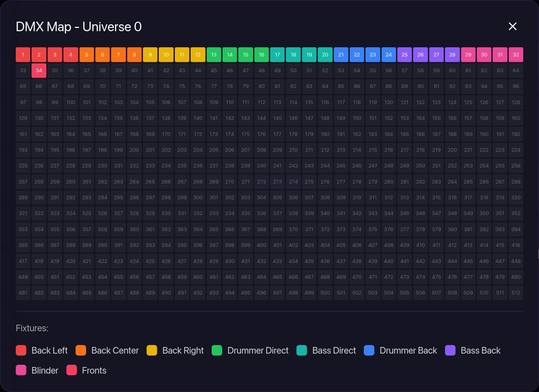Select channel 100 cell

click(71, 102)
